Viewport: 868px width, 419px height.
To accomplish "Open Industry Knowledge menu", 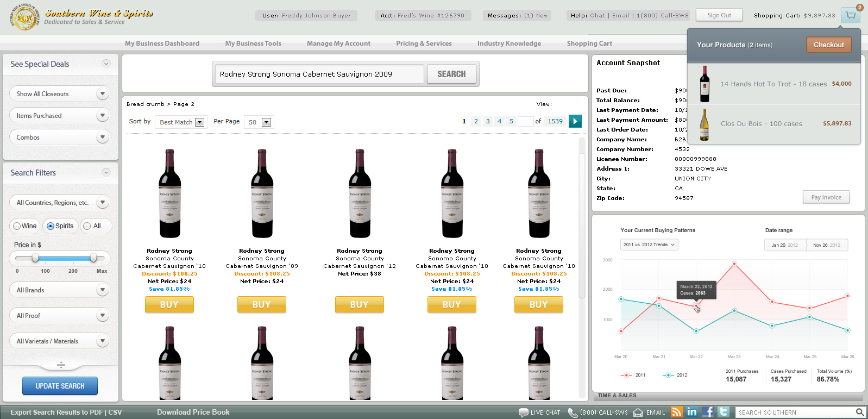I will pos(509,43).
